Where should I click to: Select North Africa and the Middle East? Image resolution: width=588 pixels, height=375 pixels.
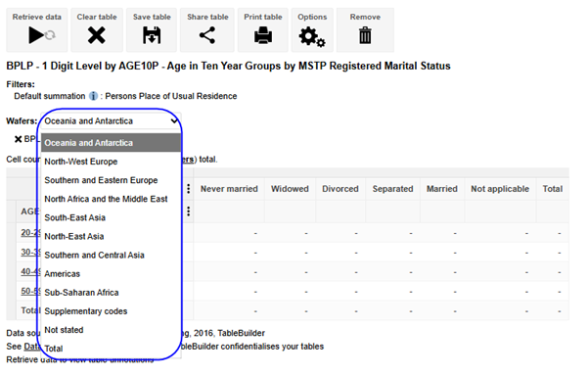pos(111,199)
